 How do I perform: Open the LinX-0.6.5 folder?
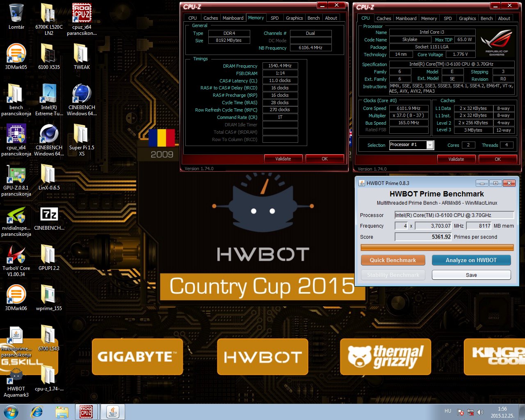click(x=49, y=177)
